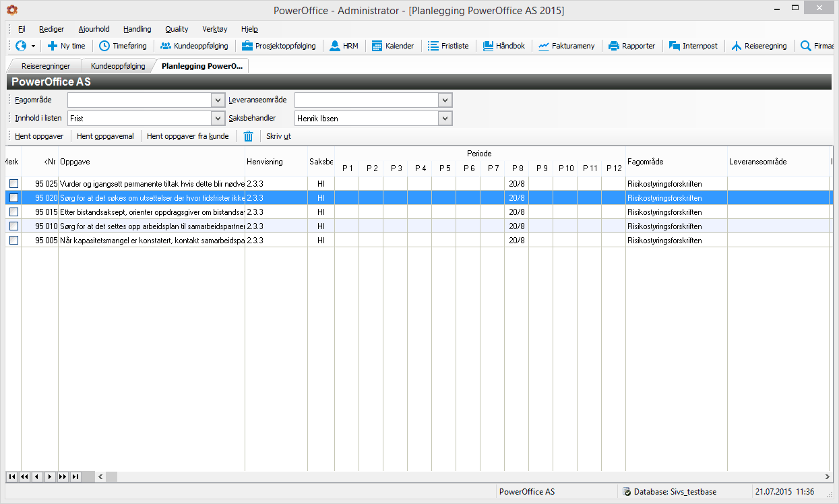Screen dimensions: 839x504
Task: Open Reiseregning from the toolbar
Action: click(x=759, y=46)
